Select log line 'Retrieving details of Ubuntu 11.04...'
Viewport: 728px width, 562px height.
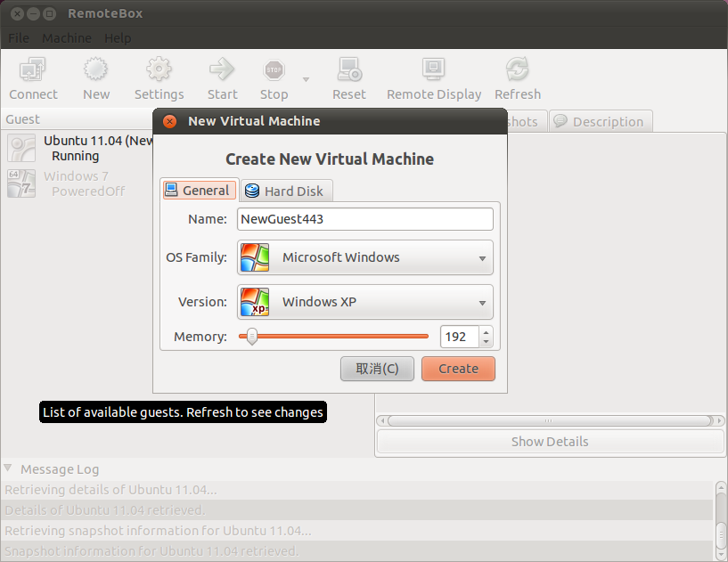coord(356,490)
